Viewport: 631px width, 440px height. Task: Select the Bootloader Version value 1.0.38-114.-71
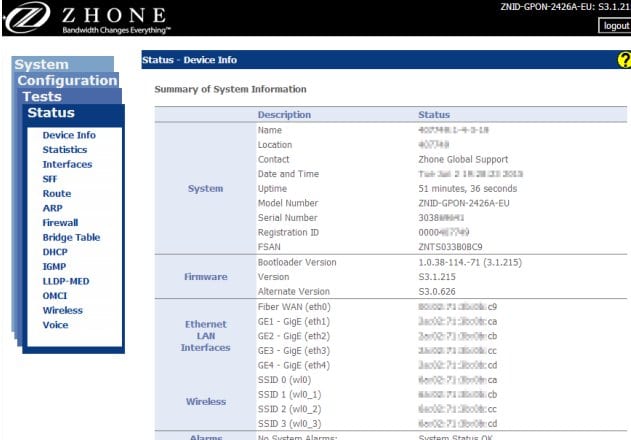[470, 262]
